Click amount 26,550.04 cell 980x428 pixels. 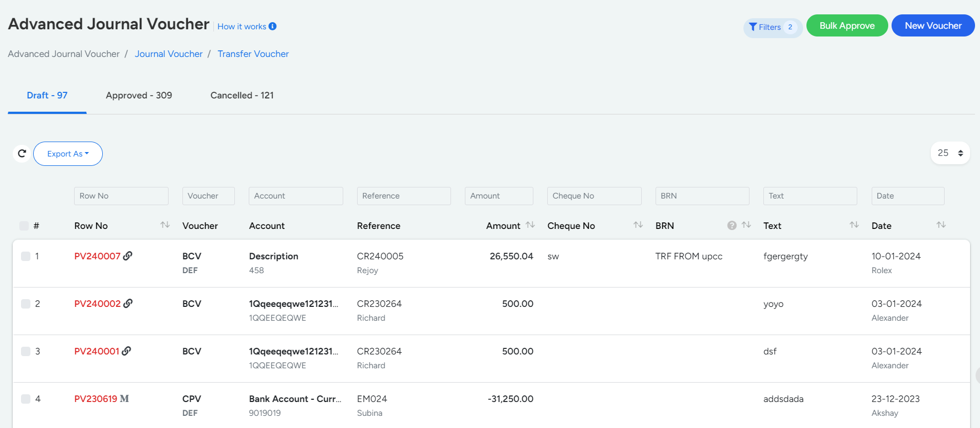511,256
